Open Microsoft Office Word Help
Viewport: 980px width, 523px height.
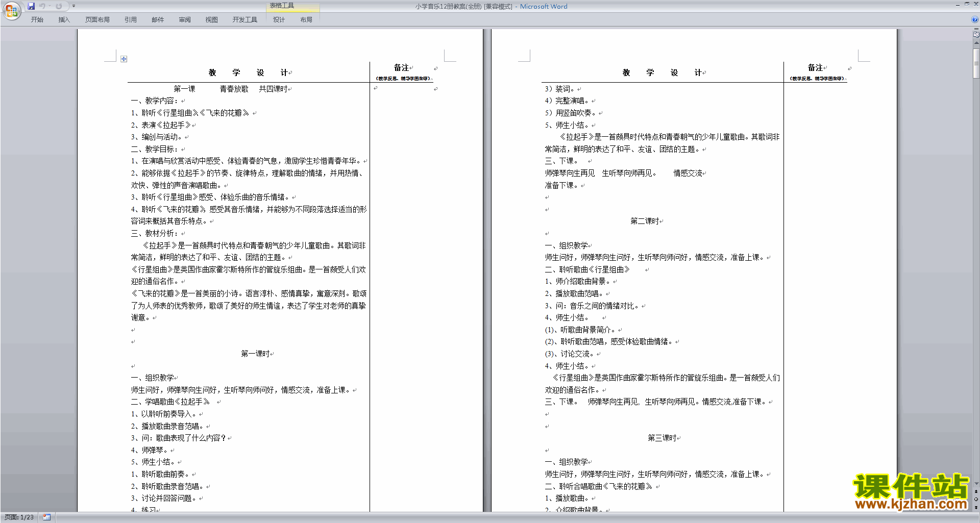[975, 19]
